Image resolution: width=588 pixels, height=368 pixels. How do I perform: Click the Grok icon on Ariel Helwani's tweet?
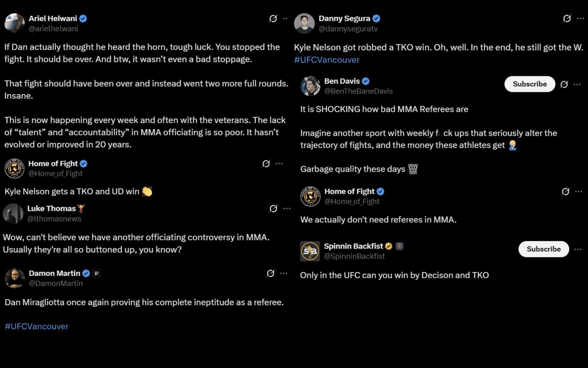point(273,19)
